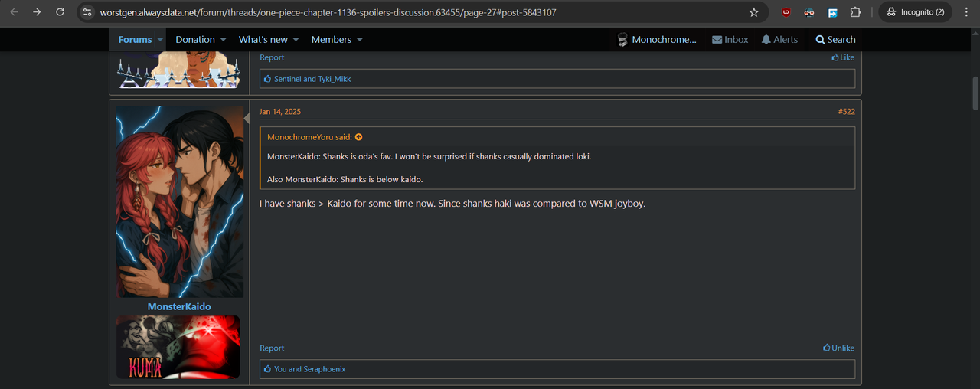Open the Members menu item
The image size is (980, 389).
pyautogui.click(x=332, y=40)
